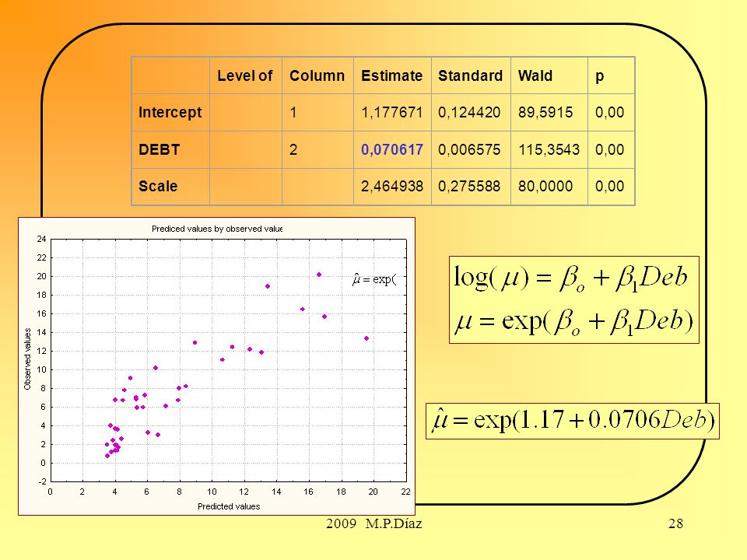747x560 pixels.
Task: Click Wald value 80,0000
Action: (545, 186)
